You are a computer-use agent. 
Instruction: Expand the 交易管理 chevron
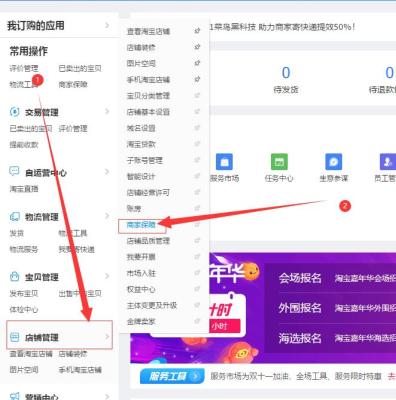point(107,112)
